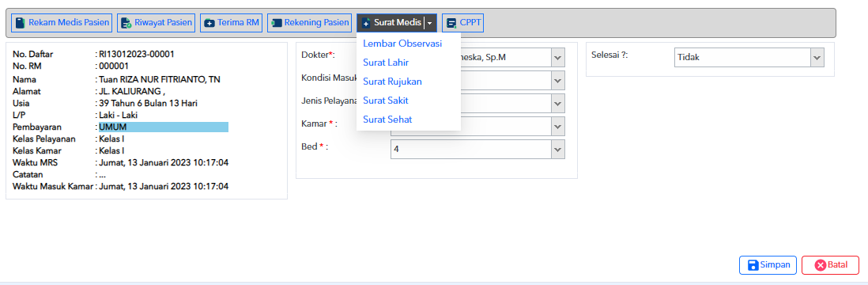The height and width of the screenshot is (285, 868).
Task: Click the red X icon on Batal
Action: [x=821, y=265]
